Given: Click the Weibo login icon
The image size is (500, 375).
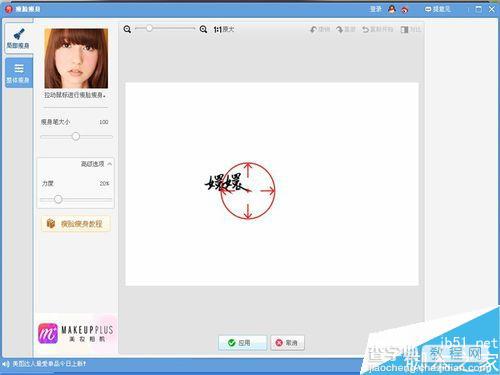Looking at the screenshot, I should 405,9.
